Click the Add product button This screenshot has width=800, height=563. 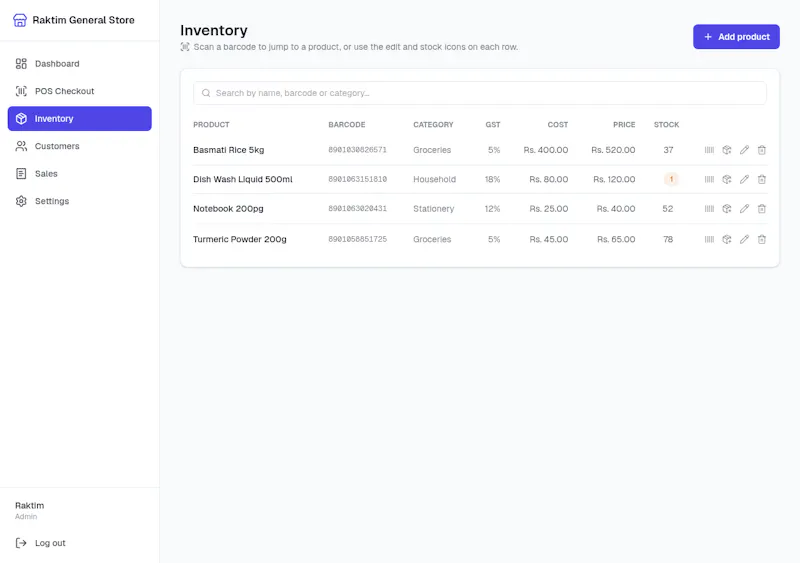tap(736, 37)
